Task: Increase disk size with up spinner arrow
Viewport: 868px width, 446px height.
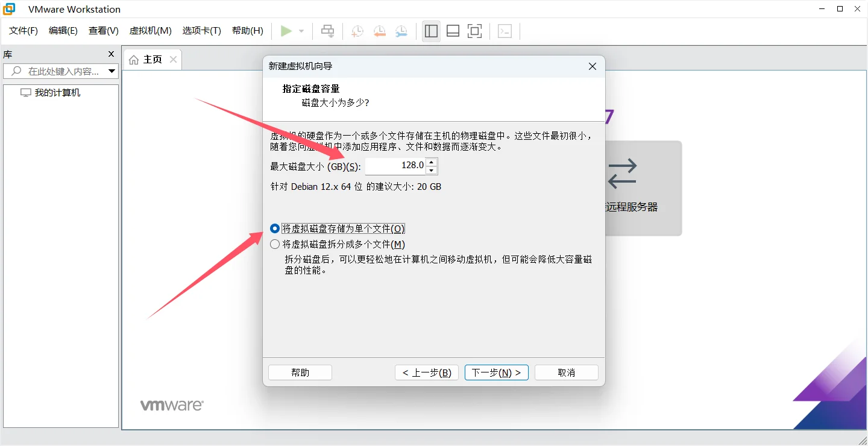Action: click(x=432, y=162)
